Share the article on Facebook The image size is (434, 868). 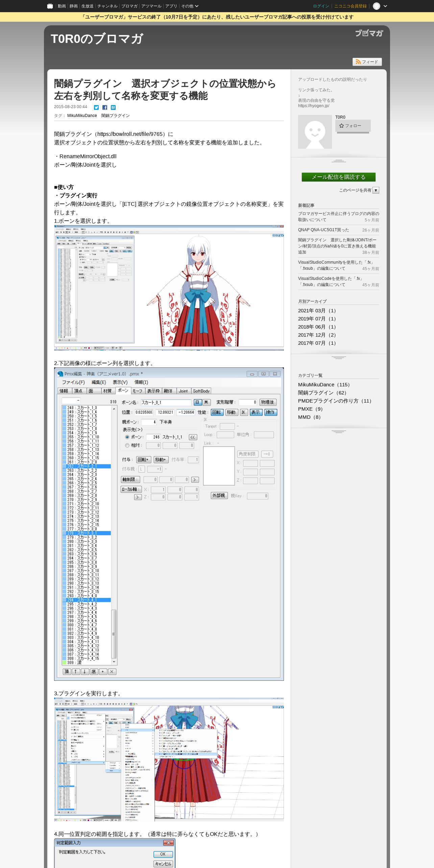105,107
